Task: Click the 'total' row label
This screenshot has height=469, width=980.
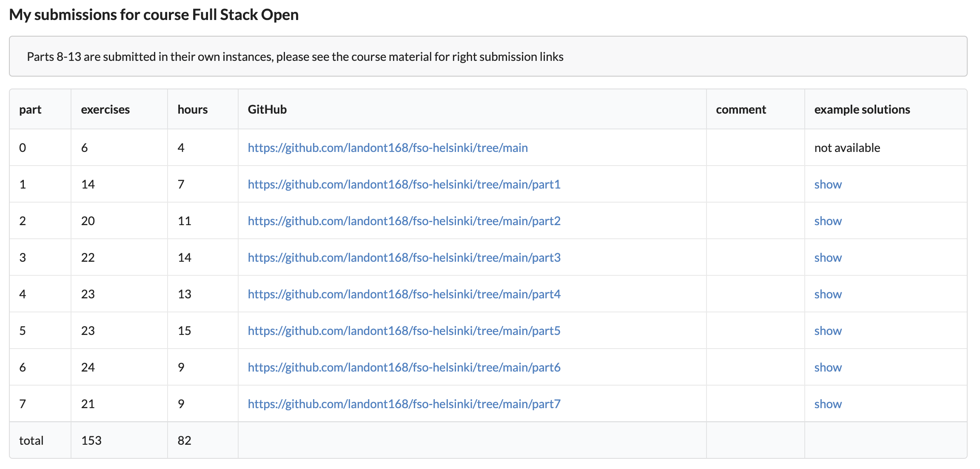Action: (x=31, y=440)
